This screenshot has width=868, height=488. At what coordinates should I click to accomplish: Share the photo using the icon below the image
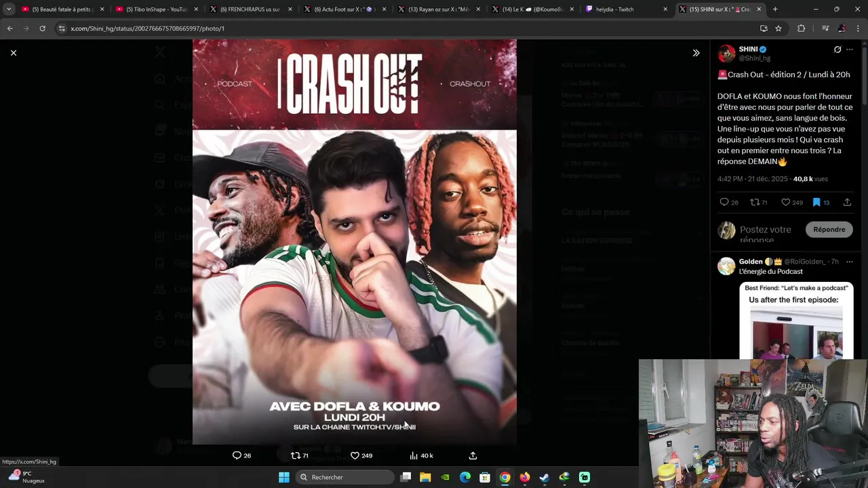473,455
